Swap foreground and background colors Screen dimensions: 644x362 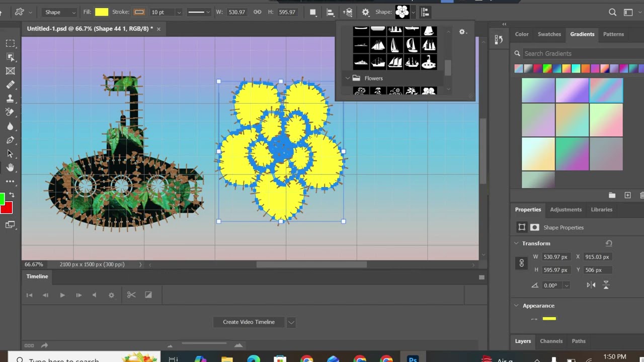12,195
